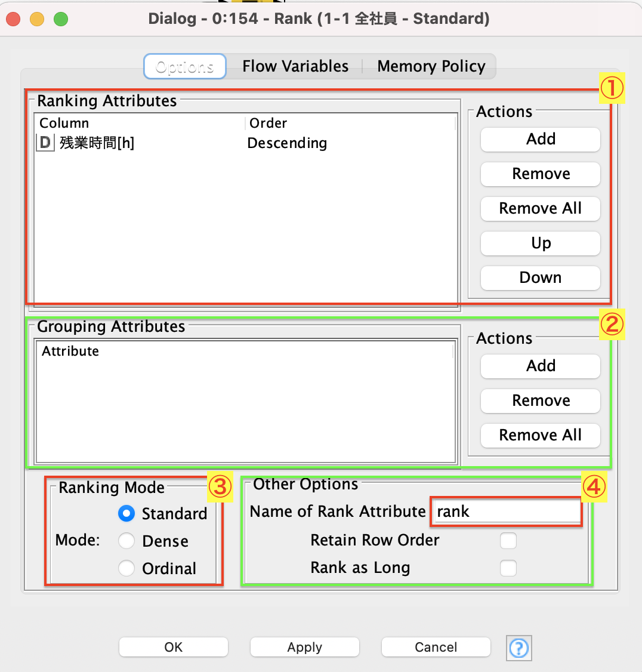Enable the Retain Row Order checkbox
The height and width of the screenshot is (672, 642).
[x=508, y=541]
